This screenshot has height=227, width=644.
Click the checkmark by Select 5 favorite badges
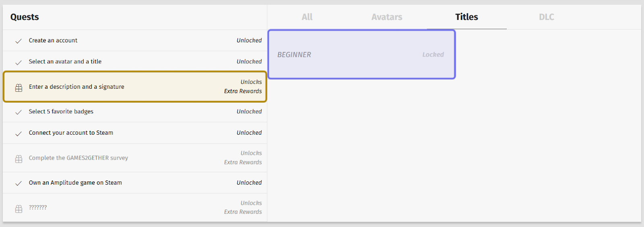(19, 112)
